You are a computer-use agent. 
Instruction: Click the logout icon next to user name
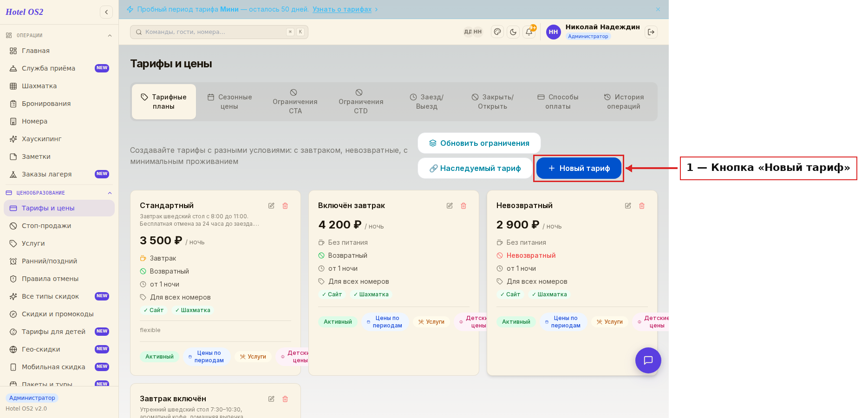tap(651, 32)
